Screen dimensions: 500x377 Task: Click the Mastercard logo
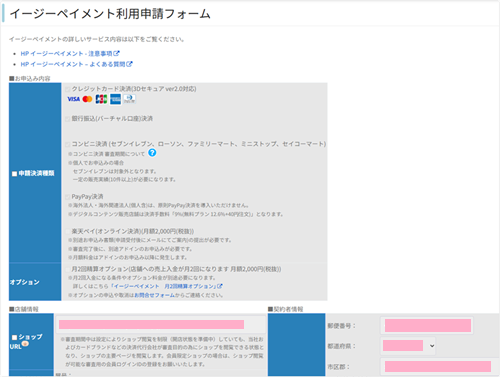click(87, 99)
